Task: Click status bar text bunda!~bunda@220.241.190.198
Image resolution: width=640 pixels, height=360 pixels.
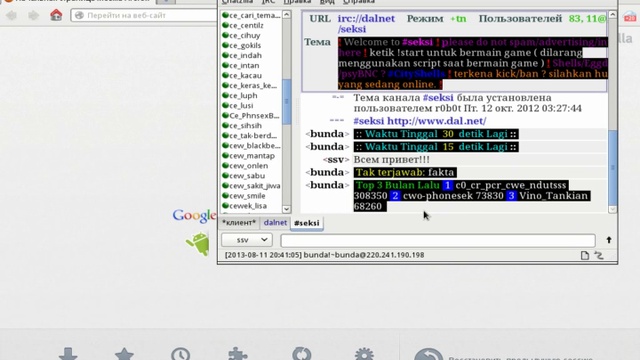Action: pos(364,255)
